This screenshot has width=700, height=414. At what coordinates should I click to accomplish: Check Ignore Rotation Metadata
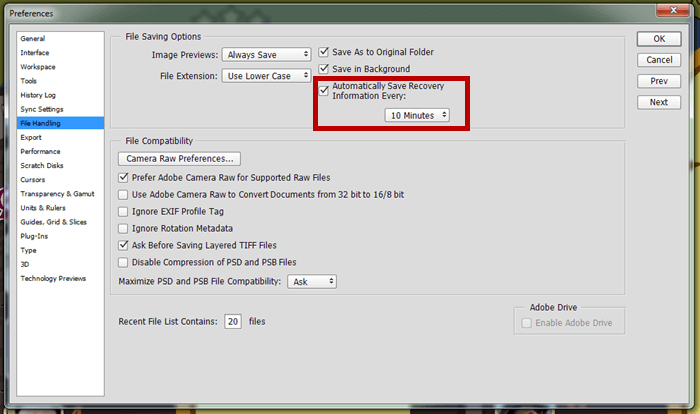coord(123,229)
